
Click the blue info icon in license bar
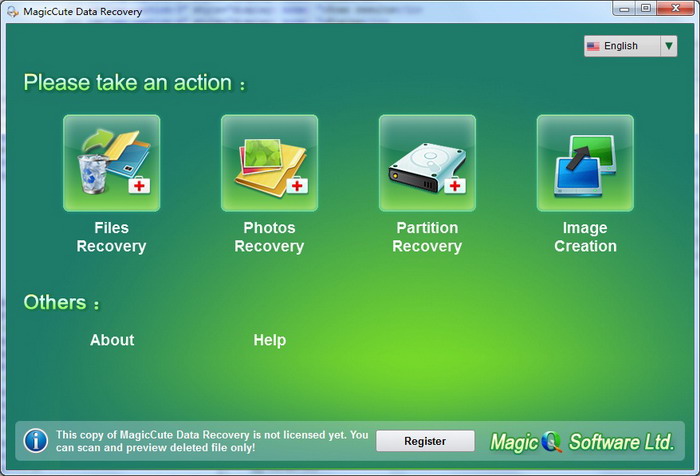tap(36, 441)
